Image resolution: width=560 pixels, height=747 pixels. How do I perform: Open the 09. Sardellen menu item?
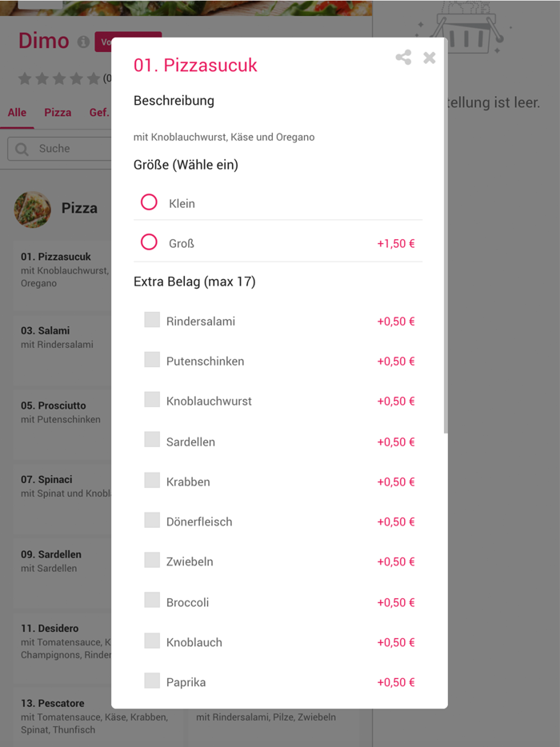pos(60,561)
